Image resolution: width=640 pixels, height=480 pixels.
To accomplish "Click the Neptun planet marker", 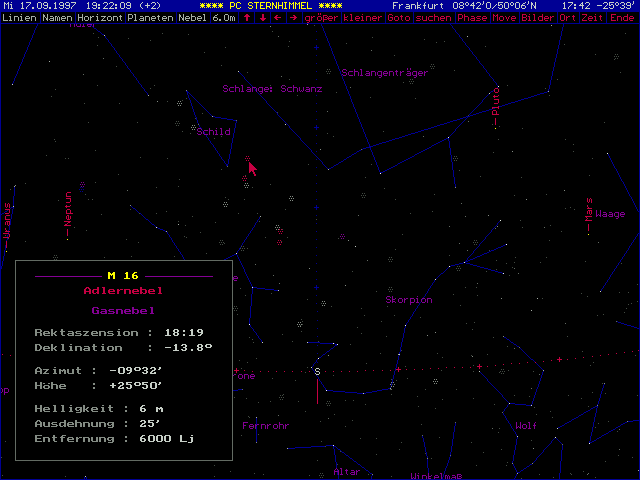I will tap(68, 210).
